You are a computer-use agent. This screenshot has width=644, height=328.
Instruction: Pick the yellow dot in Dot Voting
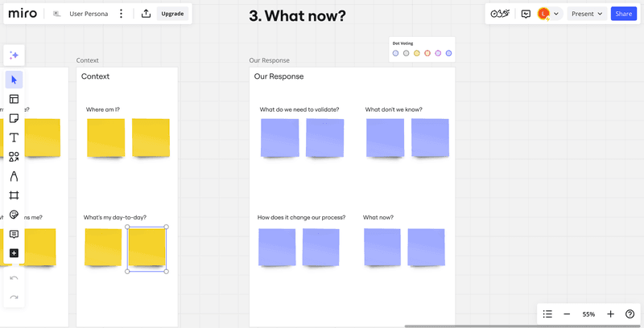[x=417, y=53]
